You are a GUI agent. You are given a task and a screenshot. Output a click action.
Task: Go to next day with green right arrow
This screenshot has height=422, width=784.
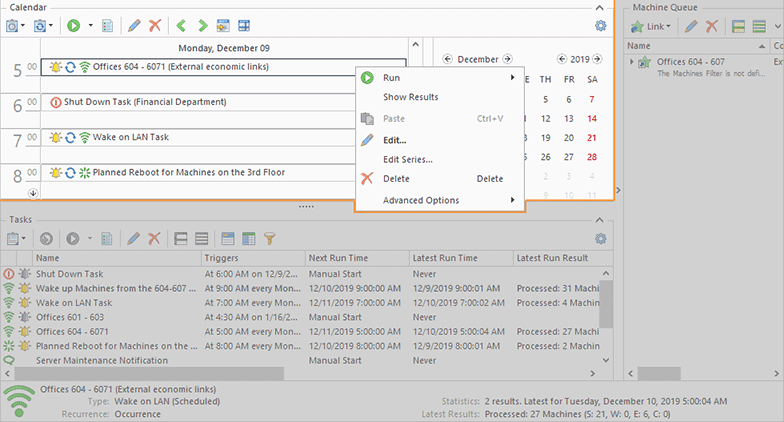[203, 25]
